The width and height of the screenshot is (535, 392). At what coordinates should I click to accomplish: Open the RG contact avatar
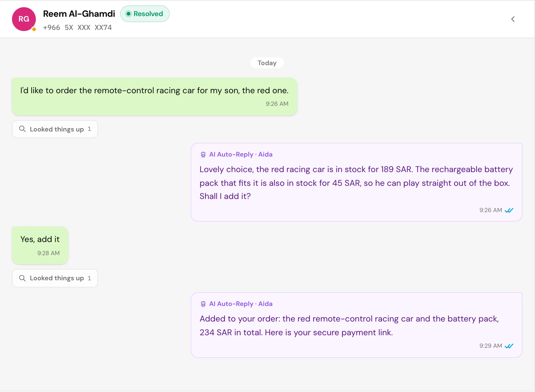[x=24, y=19]
